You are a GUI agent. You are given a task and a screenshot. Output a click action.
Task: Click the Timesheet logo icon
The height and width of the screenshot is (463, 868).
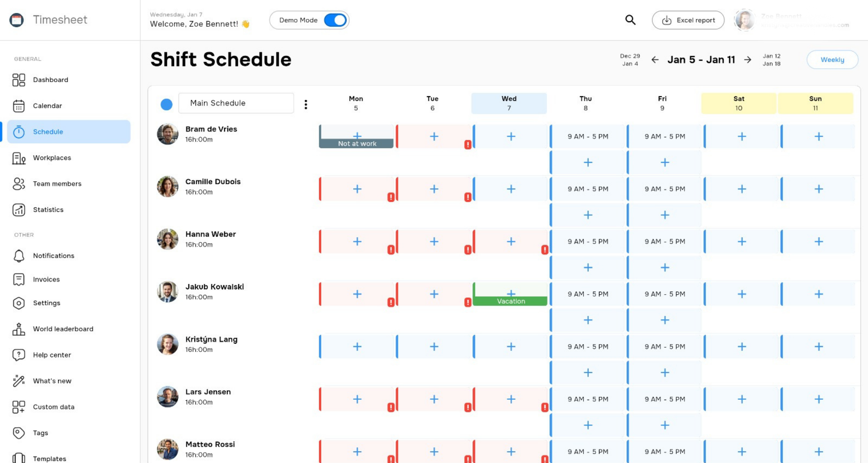click(x=17, y=20)
